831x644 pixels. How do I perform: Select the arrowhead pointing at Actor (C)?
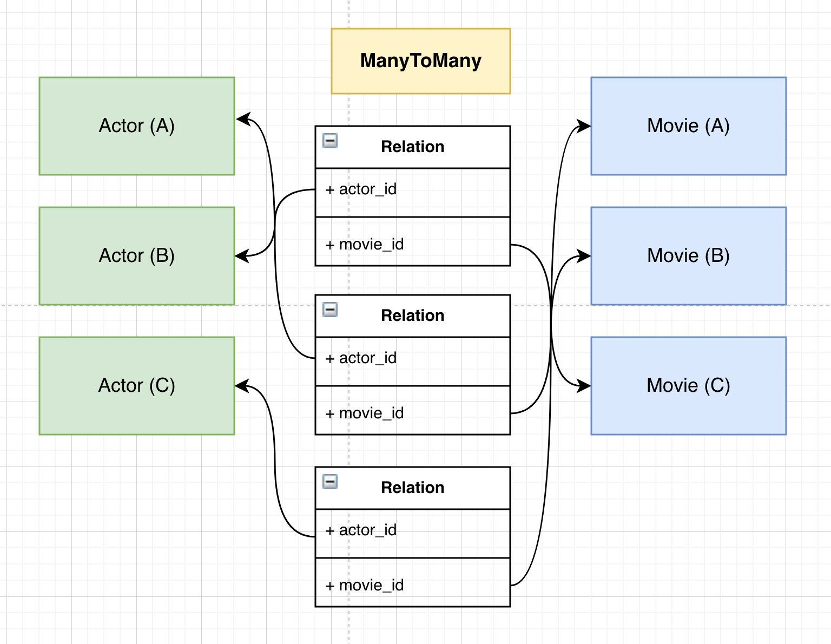pyautogui.click(x=242, y=386)
